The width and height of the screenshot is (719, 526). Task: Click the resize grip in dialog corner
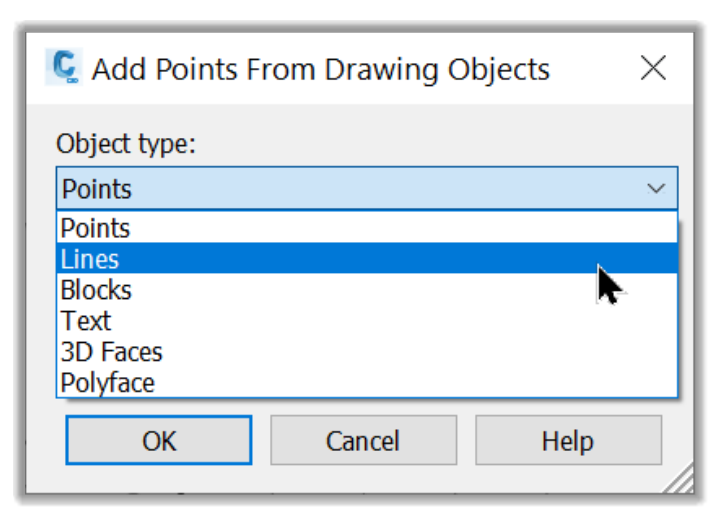[x=680, y=479]
